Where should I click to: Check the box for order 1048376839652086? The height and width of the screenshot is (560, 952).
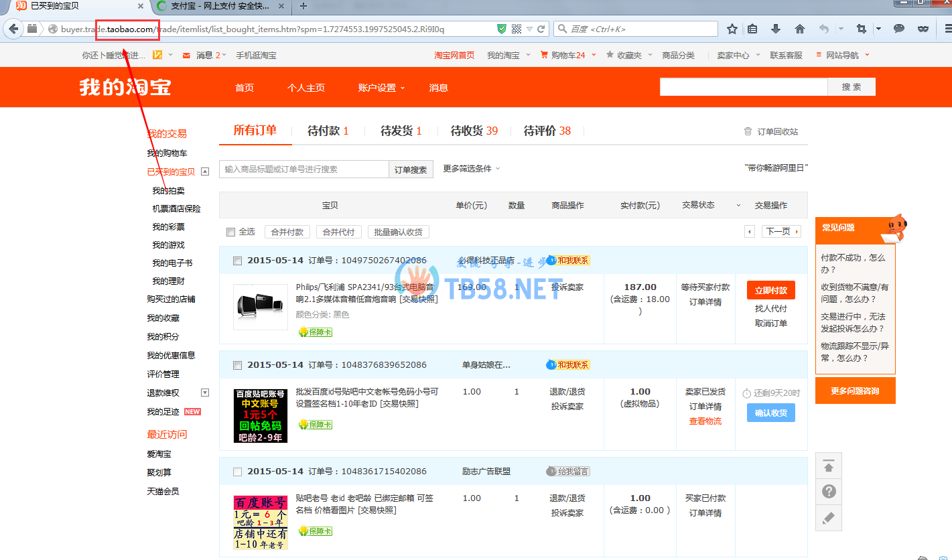click(237, 365)
